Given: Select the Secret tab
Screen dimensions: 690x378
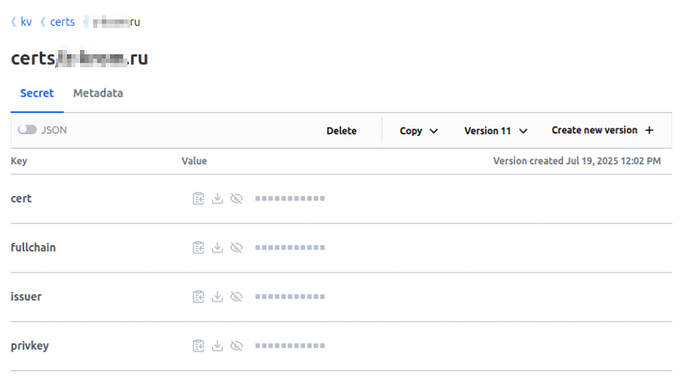Looking at the screenshot, I should click(37, 93).
